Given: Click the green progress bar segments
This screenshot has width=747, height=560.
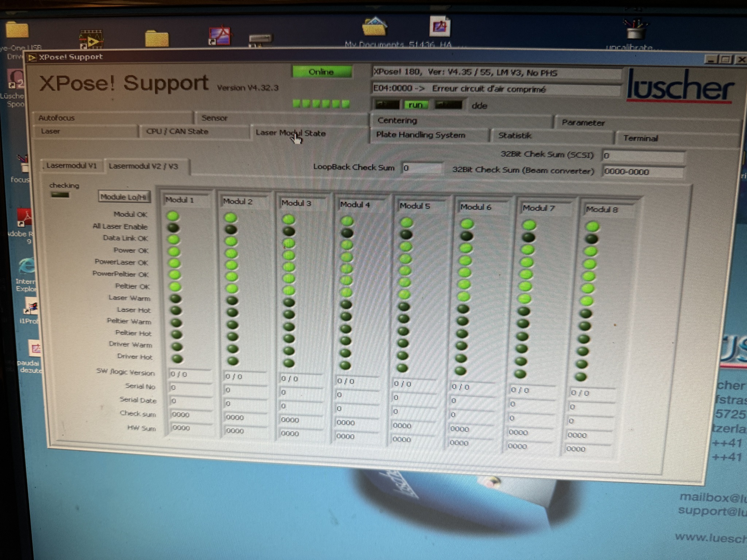Looking at the screenshot, I should pyautogui.click(x=321, y=104).
